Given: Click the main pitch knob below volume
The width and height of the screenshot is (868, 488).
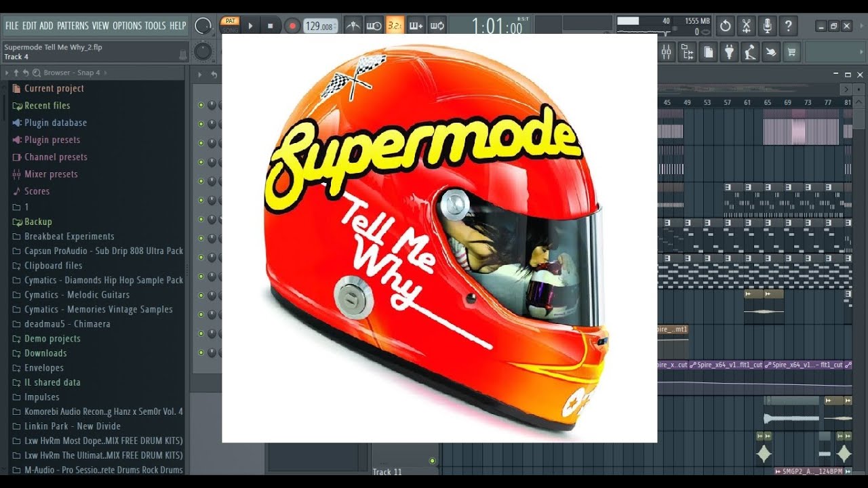Looking at the screenshot, I should 203,52.
